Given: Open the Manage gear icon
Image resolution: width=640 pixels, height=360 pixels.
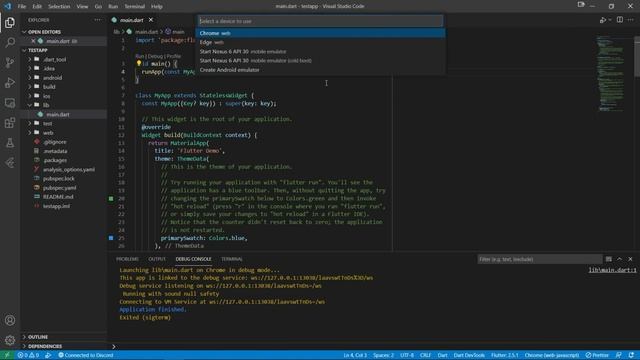Looking at the screenshot, I should [10, 340].
